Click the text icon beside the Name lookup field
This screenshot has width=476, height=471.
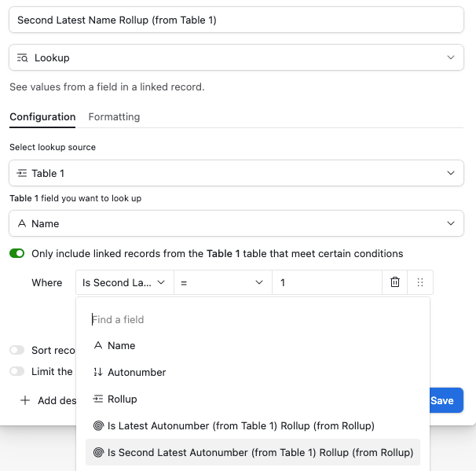[22, 223]
